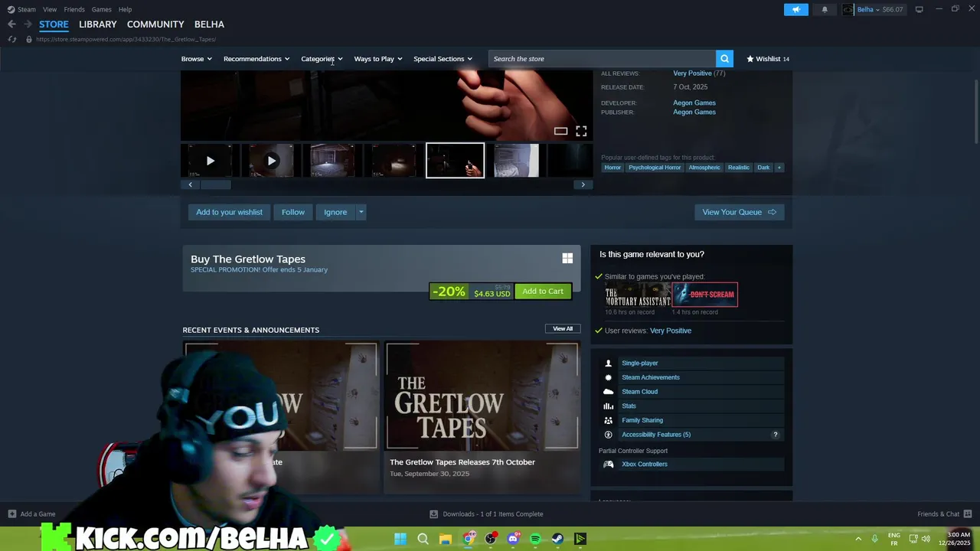Go back with the back arrow

11,24
